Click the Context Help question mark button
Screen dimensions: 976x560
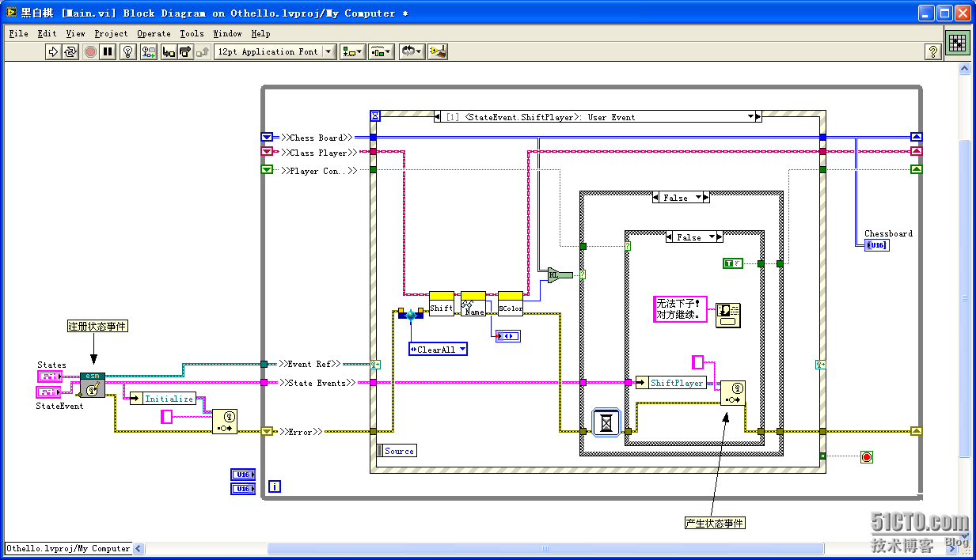click(x=933, y=51)
